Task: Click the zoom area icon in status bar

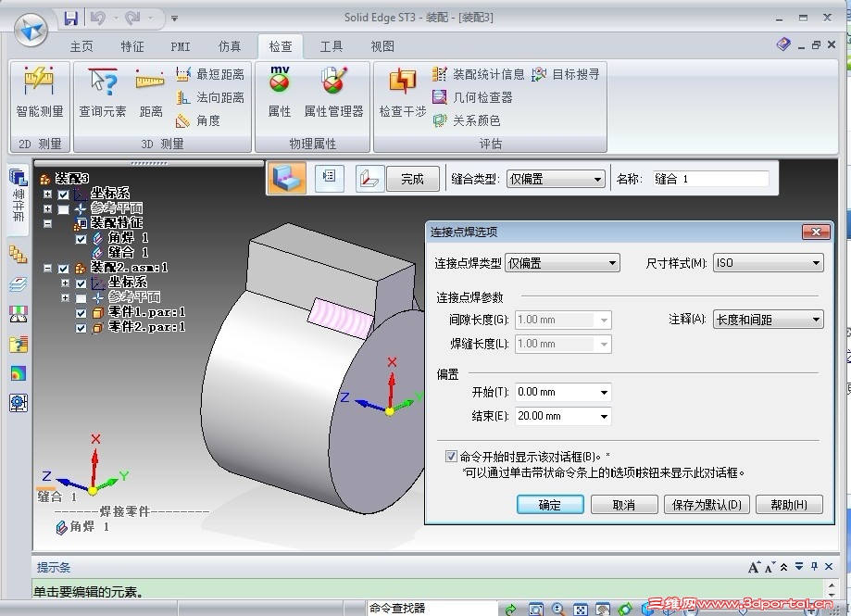Action: click(x=535, y=609)
